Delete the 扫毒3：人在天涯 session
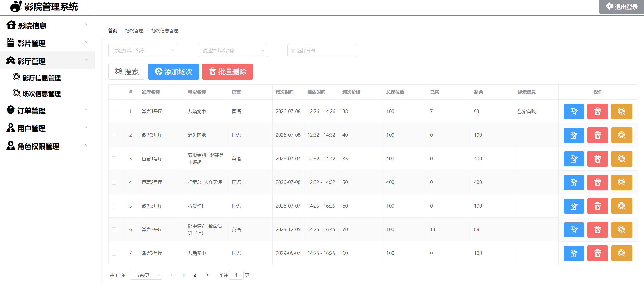The image size is (644, 284). tap(597, 182)
